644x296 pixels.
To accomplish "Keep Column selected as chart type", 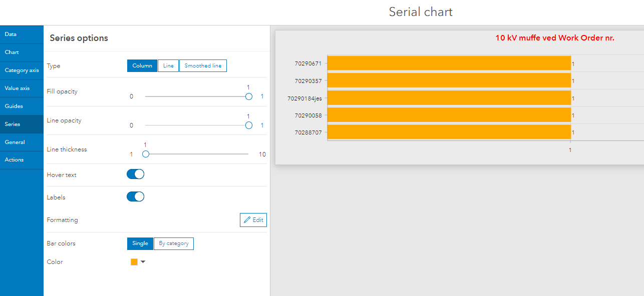I will pyautogui.click(x=142, y=65).
